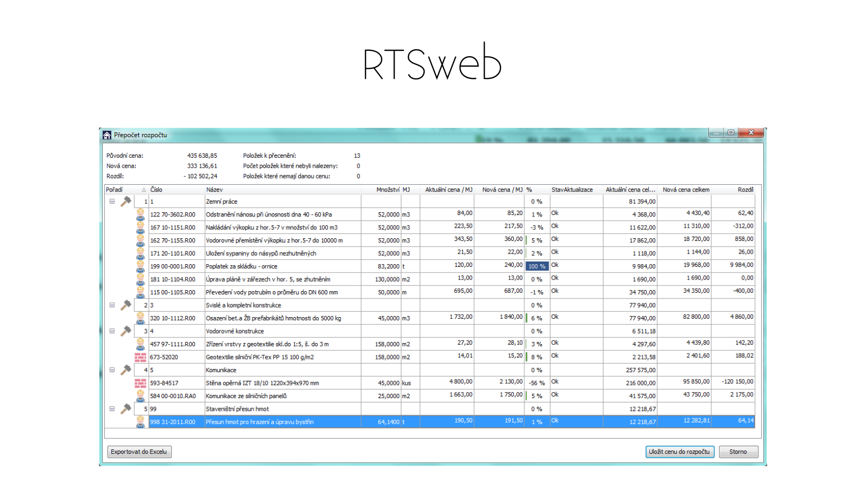
Task: Click hammer icon of Vodorovné konstrukce row
Action: tap(126, 331)
